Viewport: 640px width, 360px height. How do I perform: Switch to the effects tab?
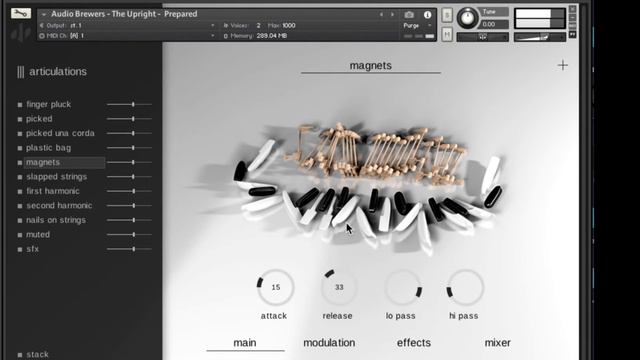tap(413, 343)
